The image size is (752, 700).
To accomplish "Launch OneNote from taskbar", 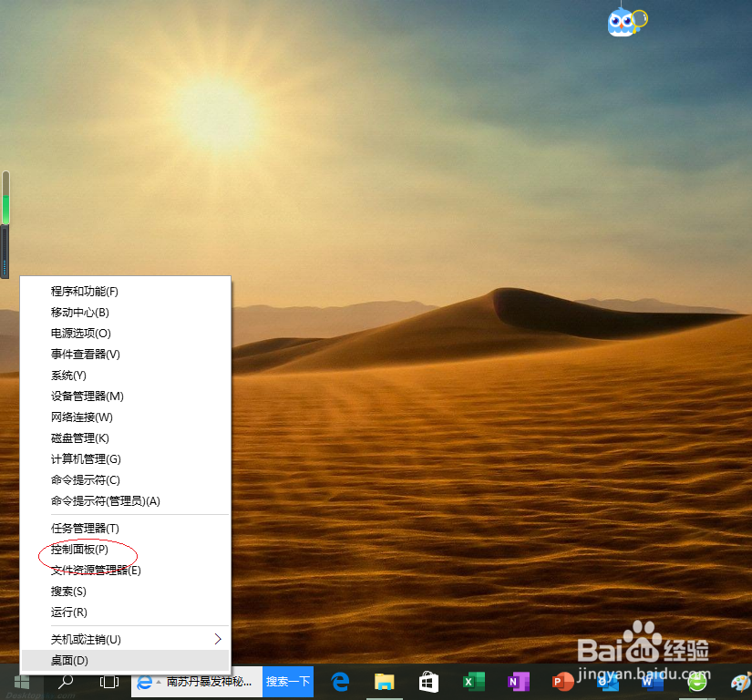I will pyautogui.click(x=518, y=681).
